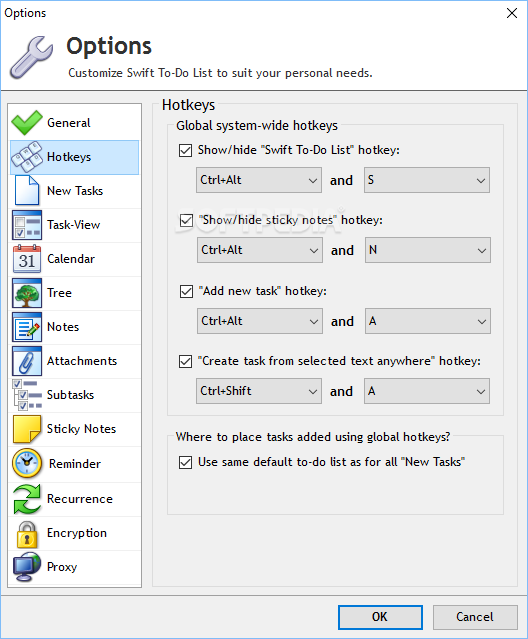
Task: Uncheck Use same default to-do list option
Action: click(185, 463)
